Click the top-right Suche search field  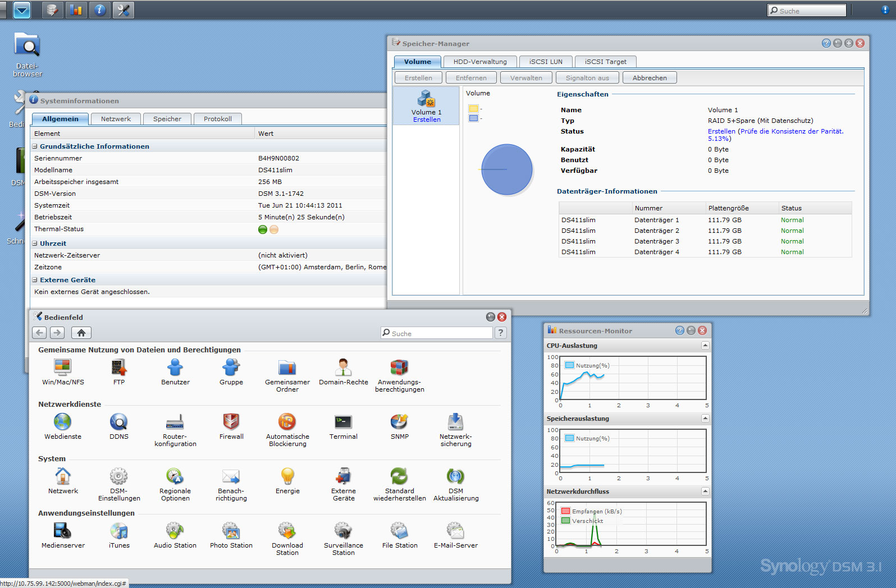[807, 11]
